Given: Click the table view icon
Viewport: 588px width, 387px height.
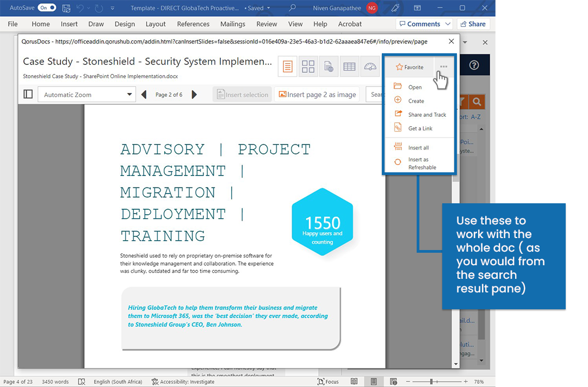Looking at the screenshot, I should [349, 66].
